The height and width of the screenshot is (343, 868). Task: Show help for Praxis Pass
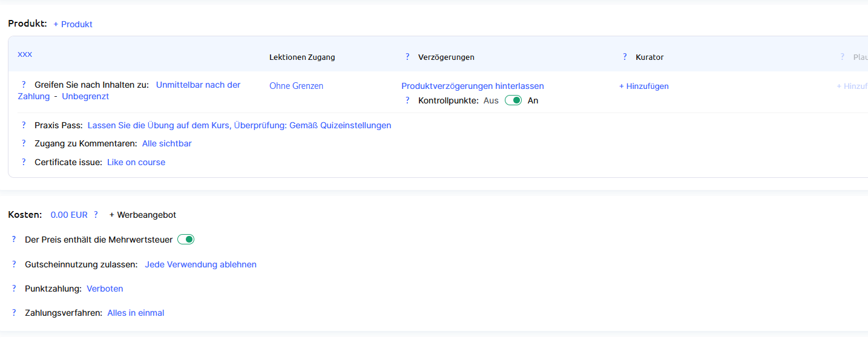[24, 125]
